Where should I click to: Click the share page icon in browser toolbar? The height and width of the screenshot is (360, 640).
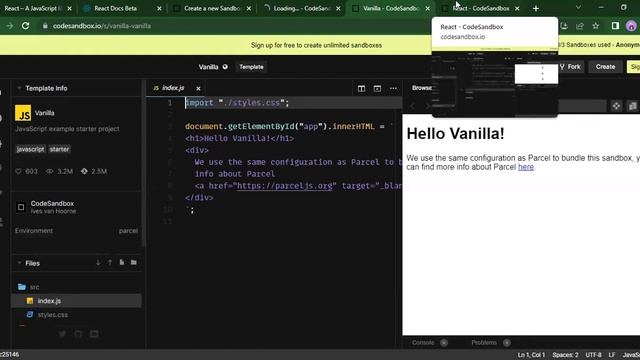pyautogui.click(x=580, y=26)
